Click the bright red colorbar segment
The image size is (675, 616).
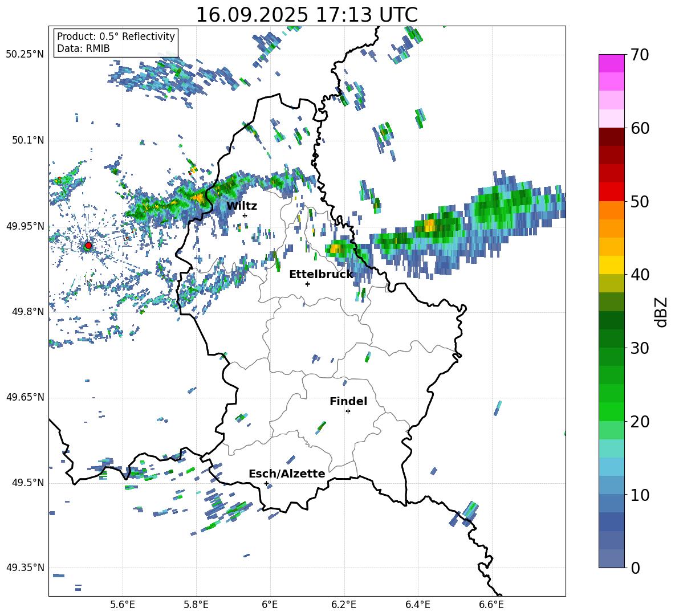click(611, 192)
